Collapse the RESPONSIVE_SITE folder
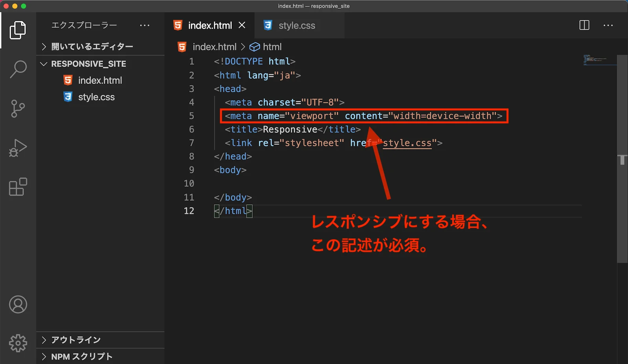 click(x=100, y=64)
